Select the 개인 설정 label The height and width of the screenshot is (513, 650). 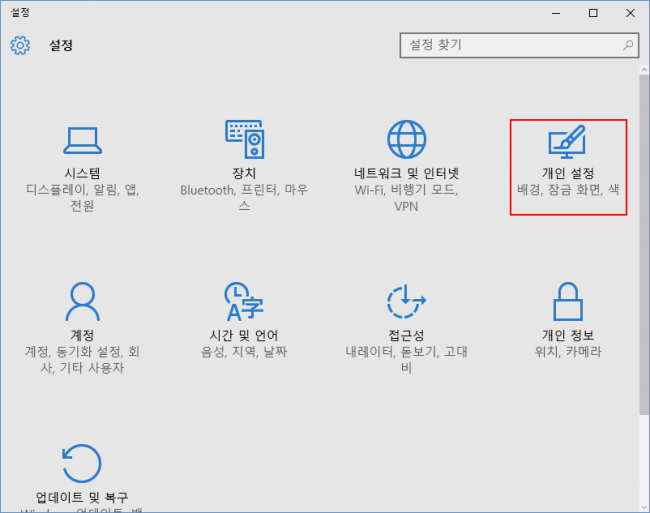(x=568, y=173)
